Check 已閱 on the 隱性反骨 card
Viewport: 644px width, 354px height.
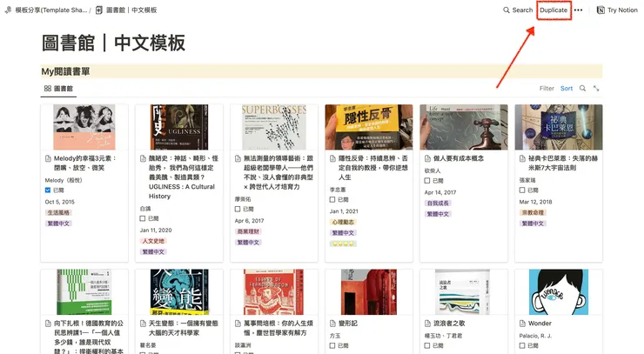332,199
